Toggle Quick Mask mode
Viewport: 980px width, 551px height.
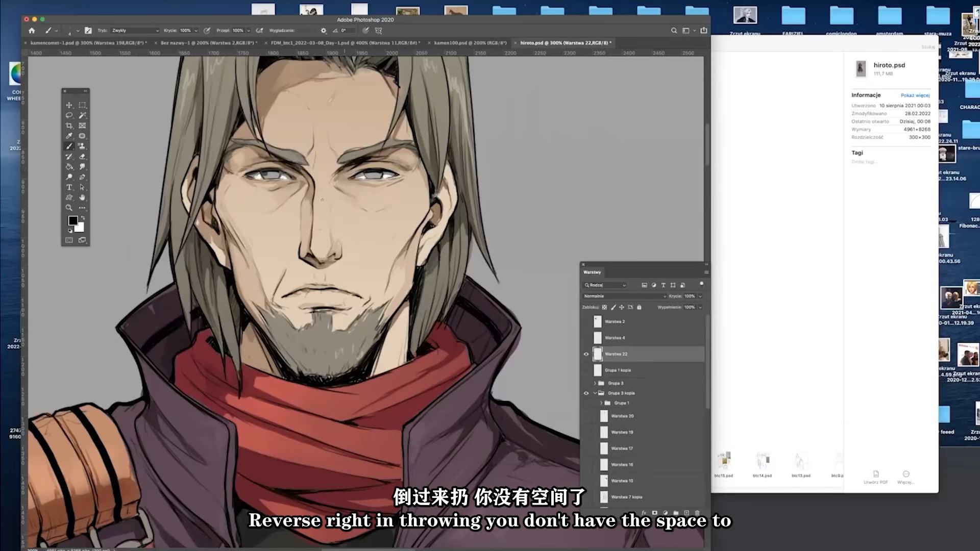click(69, 240)
